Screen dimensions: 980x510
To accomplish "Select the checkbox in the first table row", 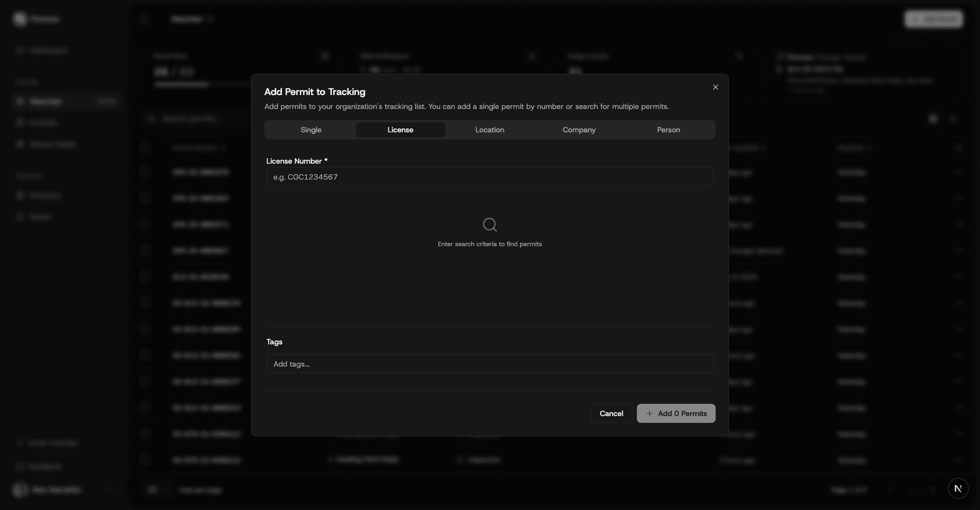I will (x=145, y=172).
